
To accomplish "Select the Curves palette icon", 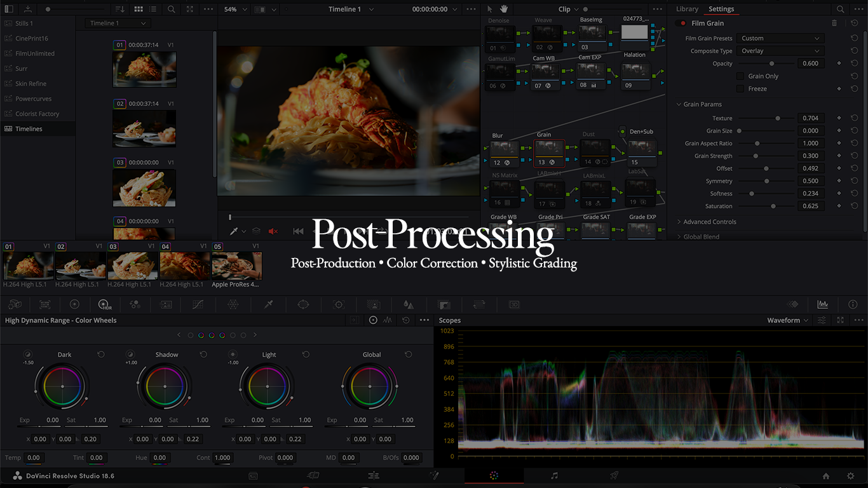I will [x=198, y=304].
